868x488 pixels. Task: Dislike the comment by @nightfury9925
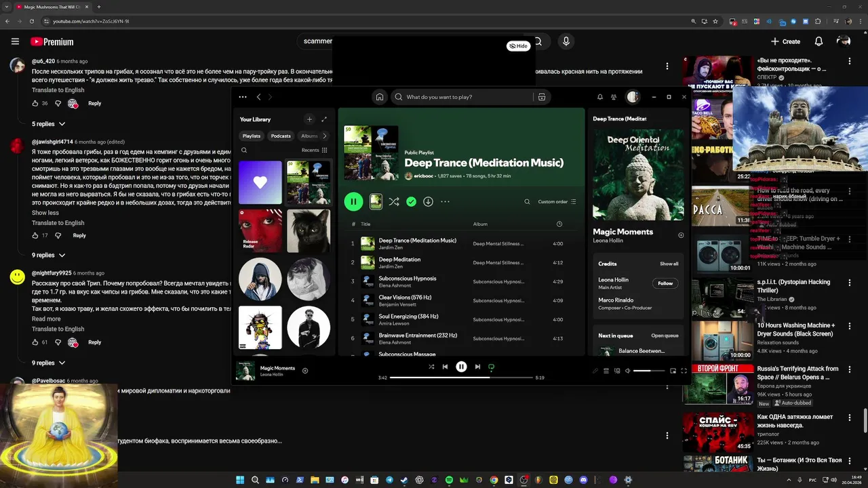(x=58, y=342)
